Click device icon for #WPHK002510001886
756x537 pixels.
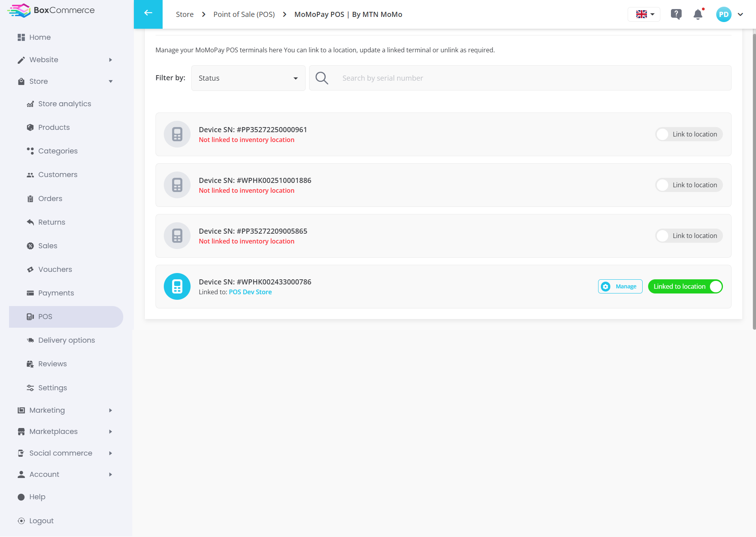(177, 185)
